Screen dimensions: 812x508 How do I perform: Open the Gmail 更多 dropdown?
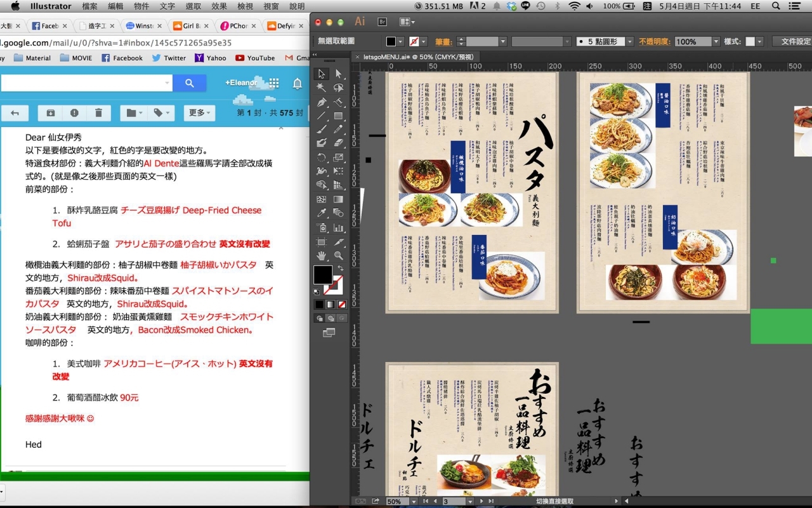200,113
